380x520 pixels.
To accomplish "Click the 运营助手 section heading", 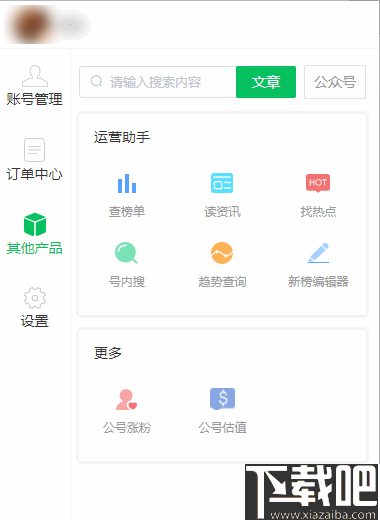I will (122, 137).
